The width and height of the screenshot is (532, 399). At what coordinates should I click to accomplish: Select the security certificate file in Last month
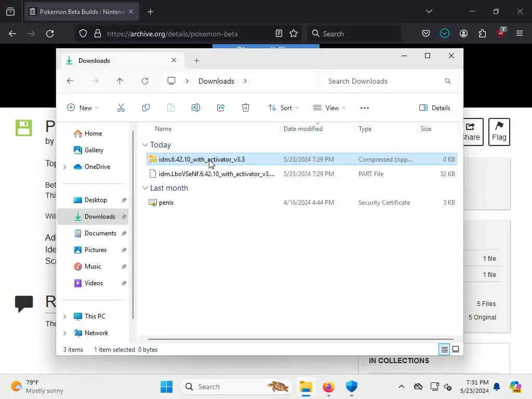point(302,203)
